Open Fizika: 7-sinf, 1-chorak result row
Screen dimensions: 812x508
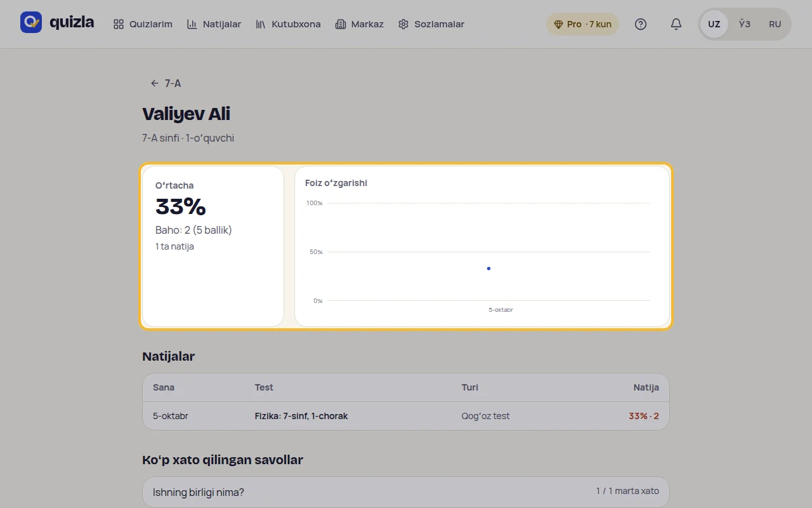click(x=406, y=416)
